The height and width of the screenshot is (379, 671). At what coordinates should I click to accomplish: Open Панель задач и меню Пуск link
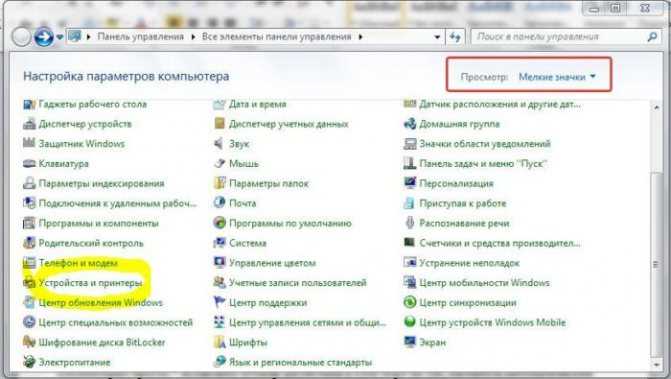(x=483, y=164)
